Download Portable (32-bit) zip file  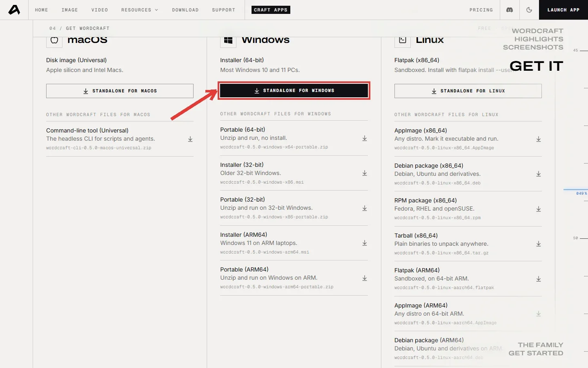(365, 208)
